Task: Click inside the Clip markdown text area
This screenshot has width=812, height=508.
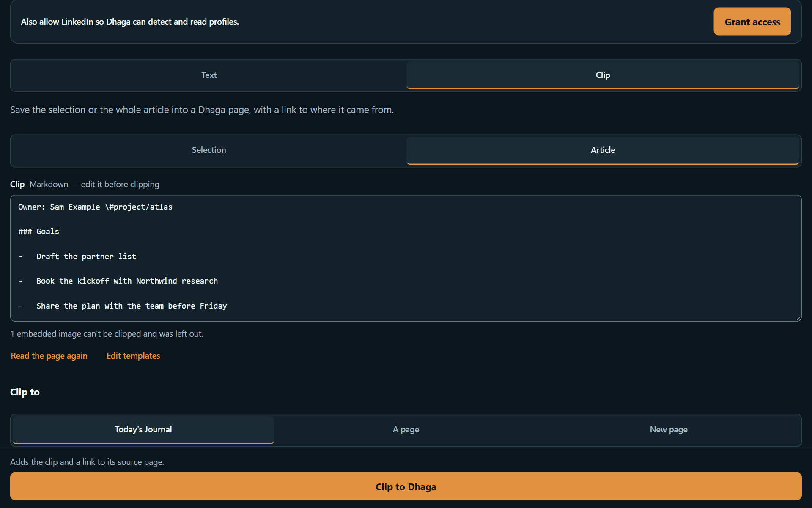Action: coord(406,258)
